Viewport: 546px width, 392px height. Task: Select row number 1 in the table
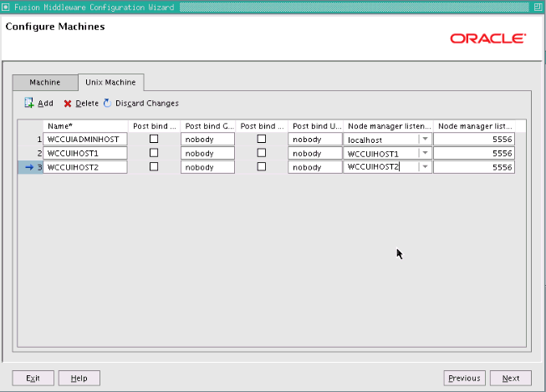(x=31, y=140)
